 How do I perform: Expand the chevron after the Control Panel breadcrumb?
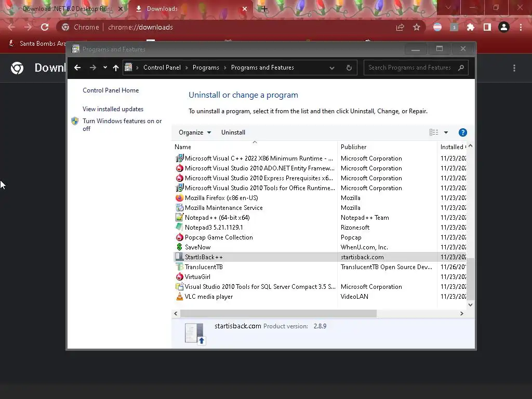187,68
